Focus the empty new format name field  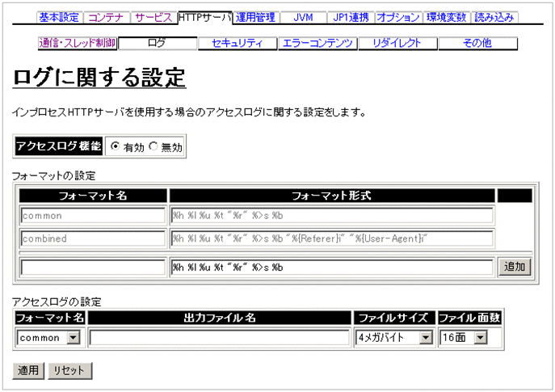click(x=93, y=268)
